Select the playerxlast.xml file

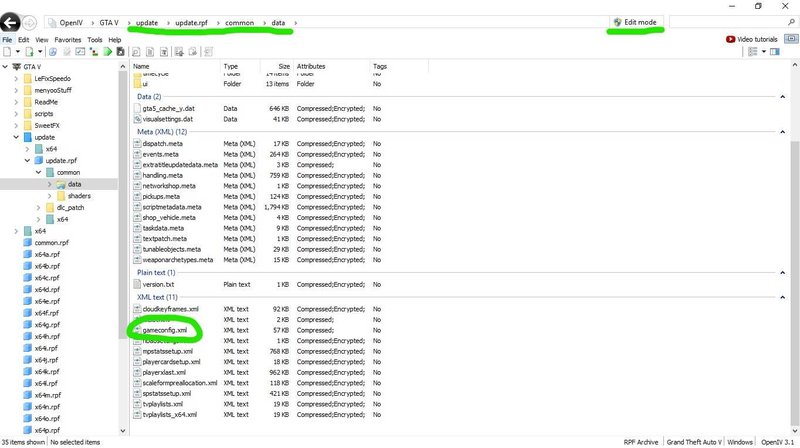[x=164, y=372]
